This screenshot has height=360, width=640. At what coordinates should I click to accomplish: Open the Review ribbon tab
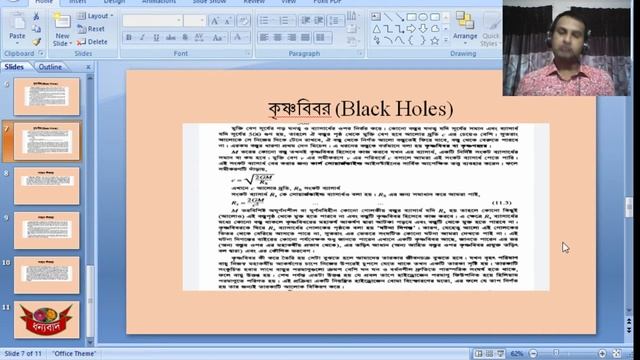pos(254,2)
